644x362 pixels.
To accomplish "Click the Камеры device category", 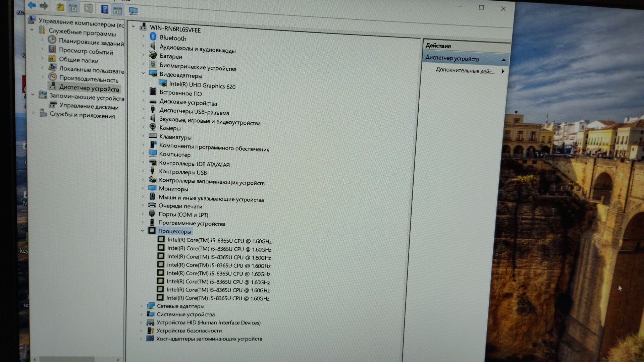I will pyautogui.click(x=170, y=128).
